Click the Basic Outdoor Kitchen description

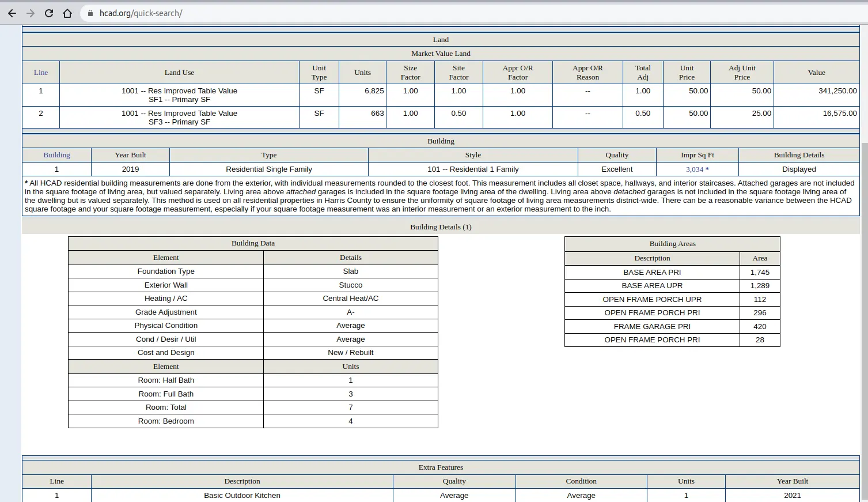pyautogui.click(x=242, y=496)
